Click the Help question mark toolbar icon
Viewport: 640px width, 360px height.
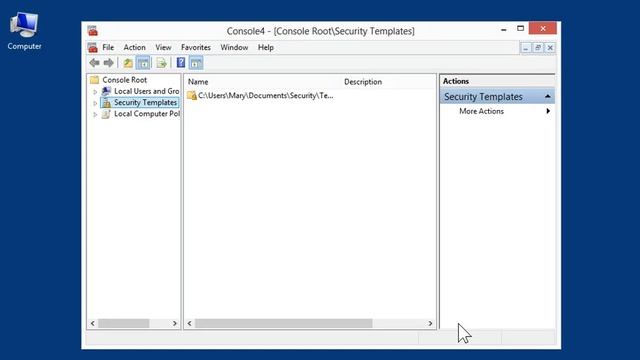181,63
